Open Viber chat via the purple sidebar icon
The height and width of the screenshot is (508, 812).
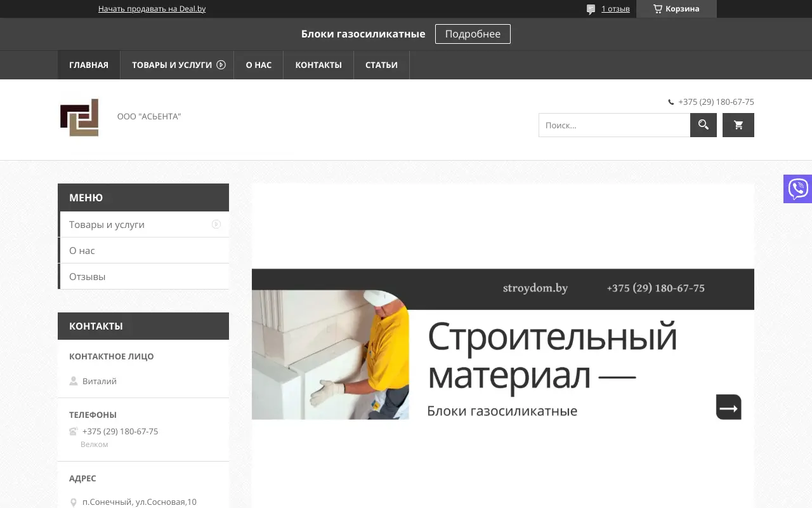(798, 189)
